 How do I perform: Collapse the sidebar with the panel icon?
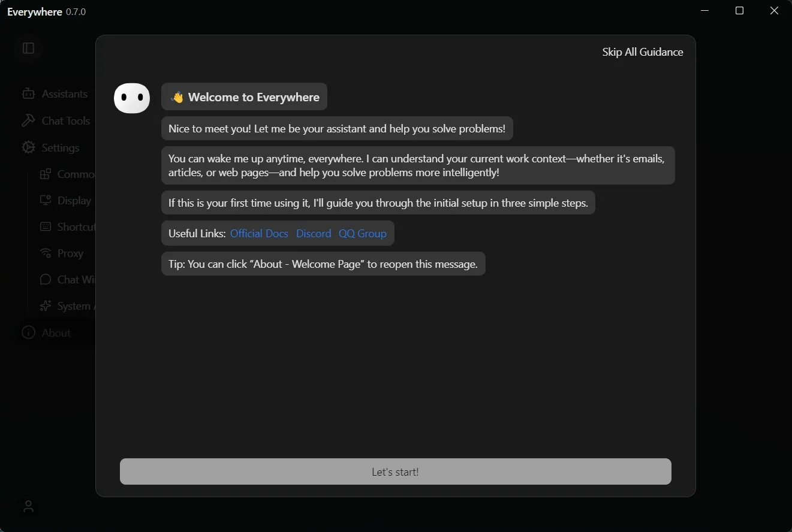28,48
